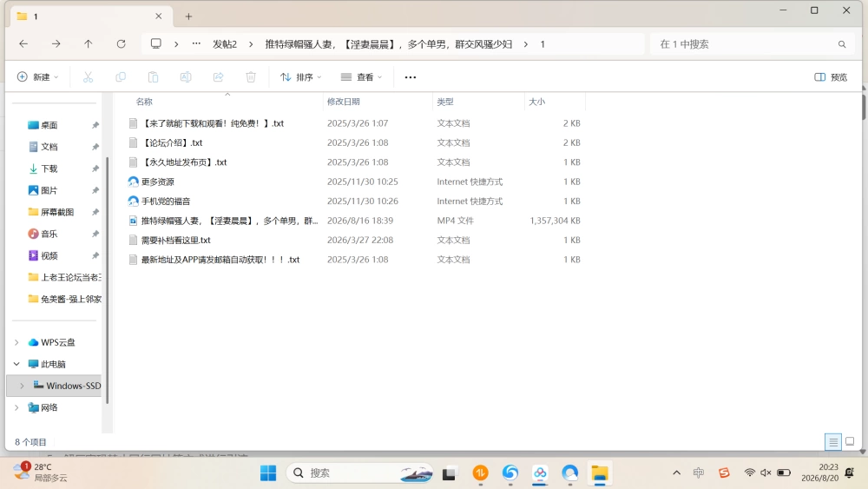Open the three-dot more options menu
Image resolution: width=868 pixels, height=489 pixels.
(411, 77)
